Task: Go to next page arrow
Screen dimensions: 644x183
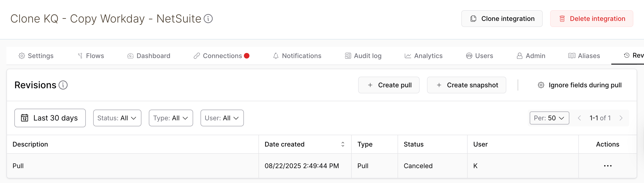Action: point(621,118)
